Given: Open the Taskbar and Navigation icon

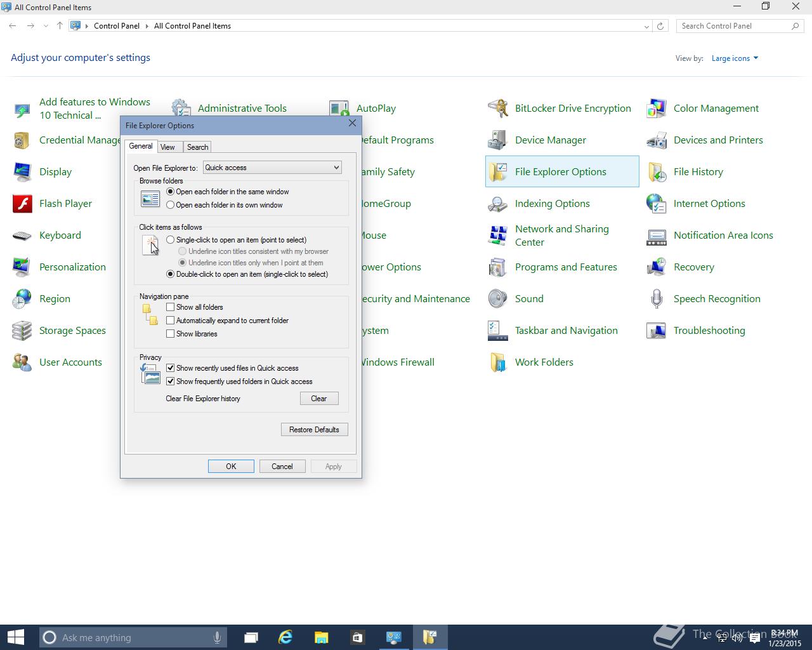Looking at the screenshot, I should tap(497, 330).
